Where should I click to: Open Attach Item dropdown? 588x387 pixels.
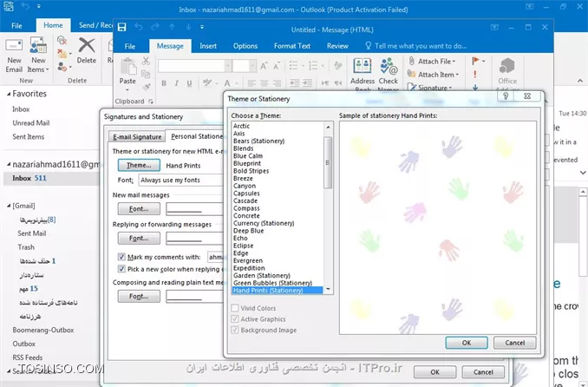(433, 75)
